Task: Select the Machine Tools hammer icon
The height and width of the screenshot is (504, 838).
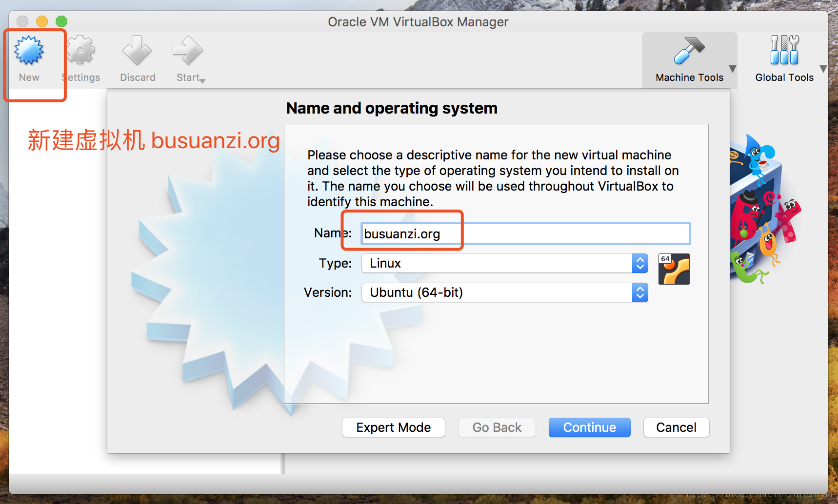Action: point(689,50)
